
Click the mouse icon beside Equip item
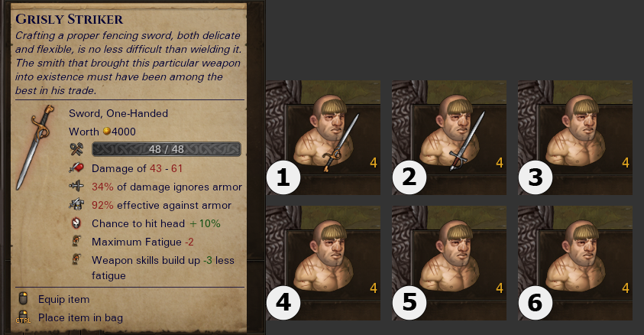[24, 298]
